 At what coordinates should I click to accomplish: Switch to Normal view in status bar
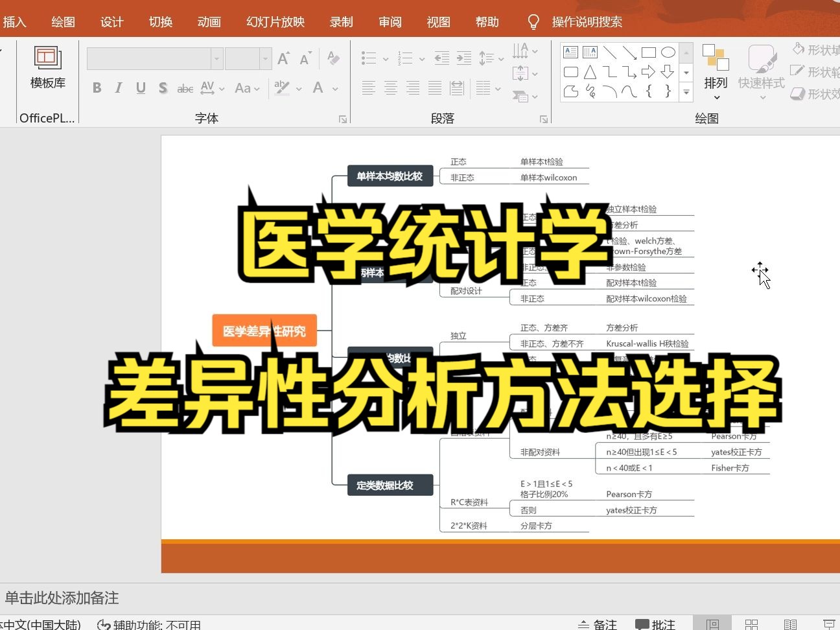[x=713, y=624]
